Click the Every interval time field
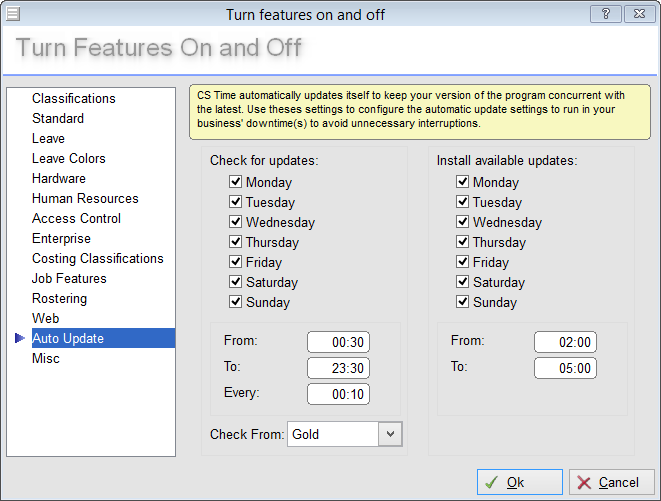This screenshot has width=661, height=501. tap(338, 394)
